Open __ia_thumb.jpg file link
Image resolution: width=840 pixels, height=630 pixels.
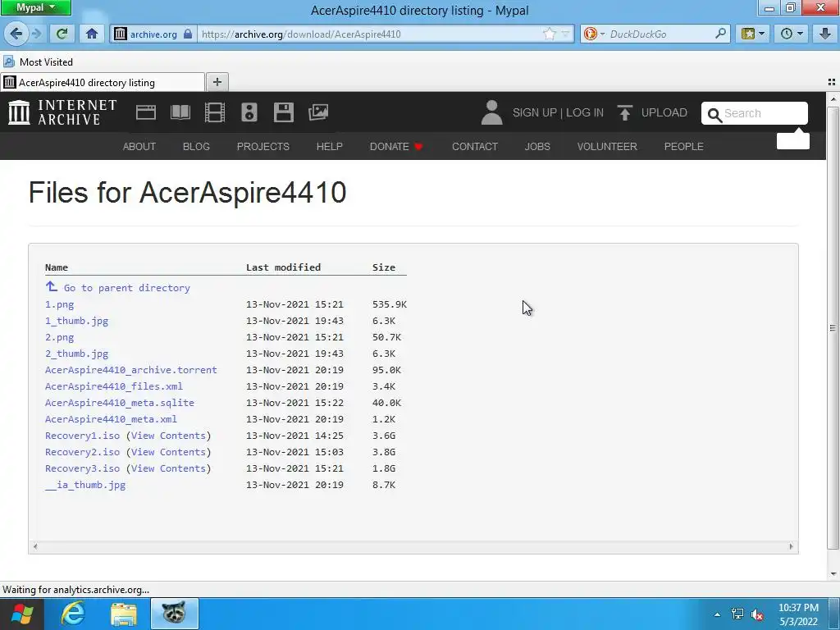click(x=85, y=485)
